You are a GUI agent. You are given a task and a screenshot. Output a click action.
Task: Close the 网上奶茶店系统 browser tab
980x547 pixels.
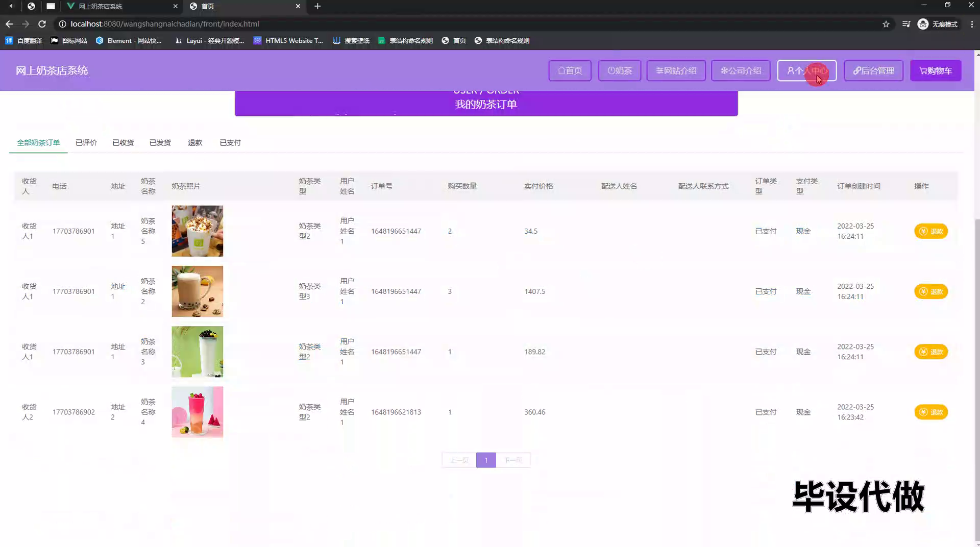(176, 6)
